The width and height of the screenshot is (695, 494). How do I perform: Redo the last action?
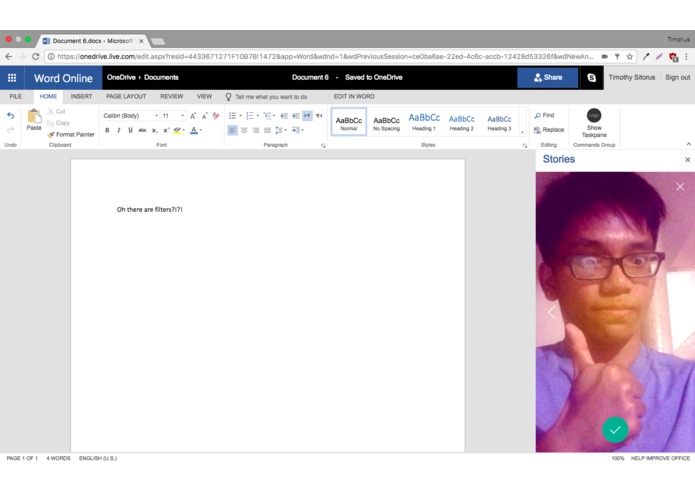point(11,130)
